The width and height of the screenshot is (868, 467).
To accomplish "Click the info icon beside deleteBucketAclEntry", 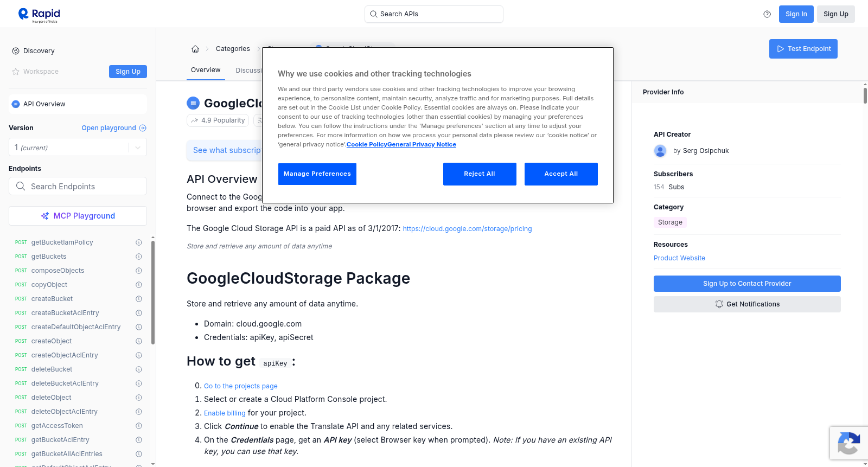I will (139, 383).
